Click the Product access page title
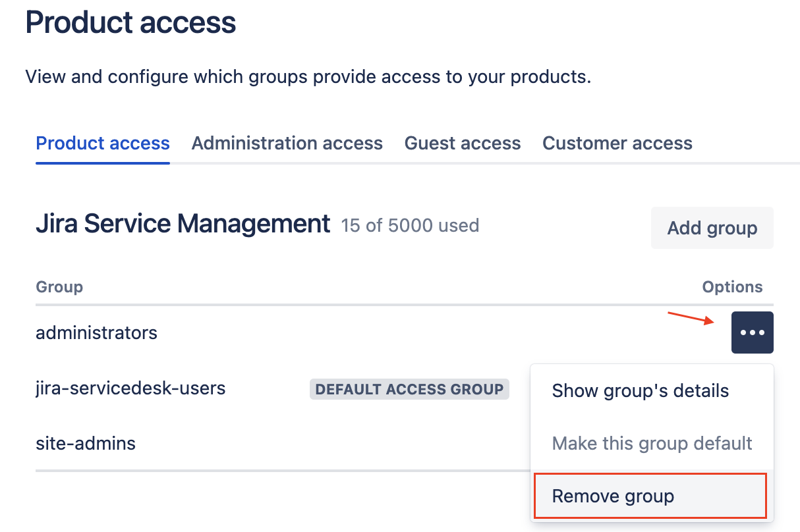 [130, 23]
